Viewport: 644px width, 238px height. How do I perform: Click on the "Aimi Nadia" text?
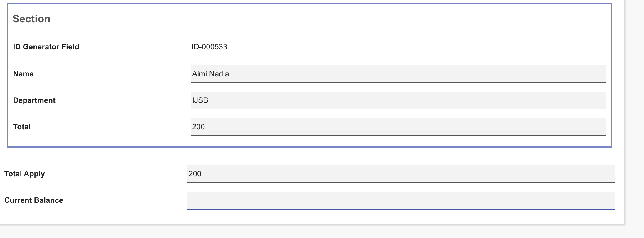click(x=210, y=74)
